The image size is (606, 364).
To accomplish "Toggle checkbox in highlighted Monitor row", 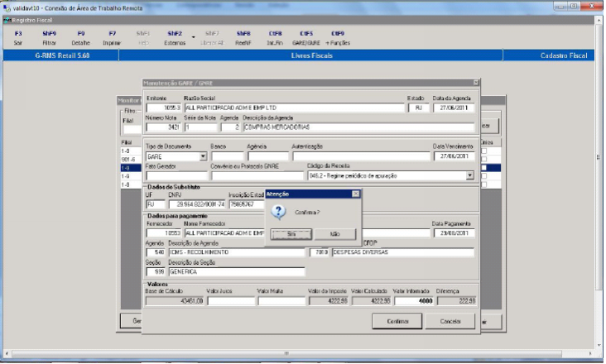I will pyautogui.click(x=483, y=168).
